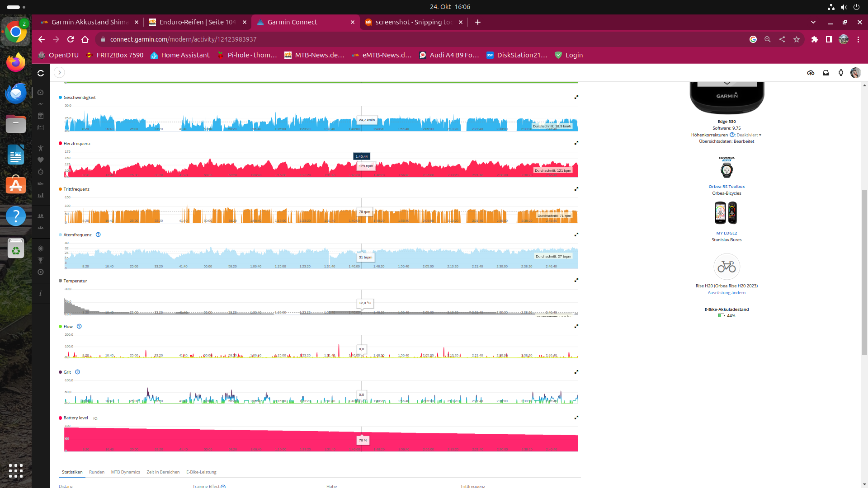Show help info for Grit metric

click(77, 372)
